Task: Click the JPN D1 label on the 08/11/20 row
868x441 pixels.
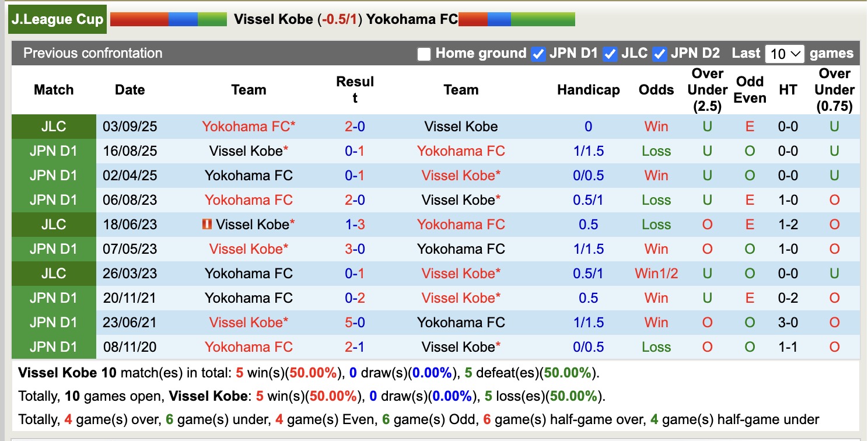Action: pos(53,346)
